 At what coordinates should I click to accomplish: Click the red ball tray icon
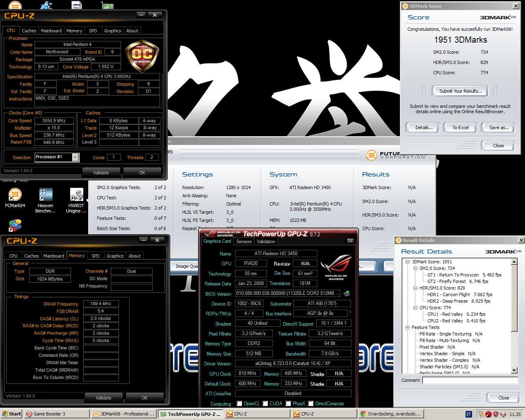click(x=488, y=414)
